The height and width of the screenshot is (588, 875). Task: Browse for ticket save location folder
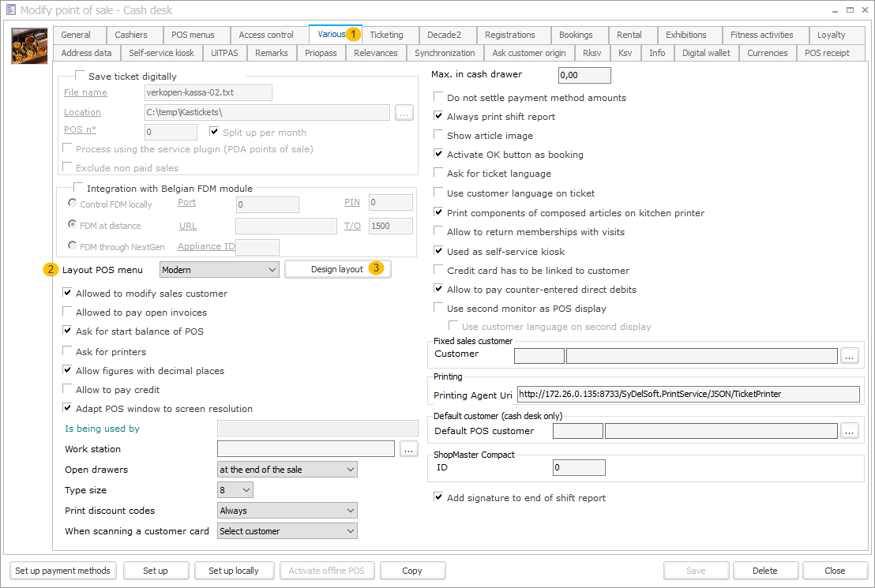[x=404, y=113]
